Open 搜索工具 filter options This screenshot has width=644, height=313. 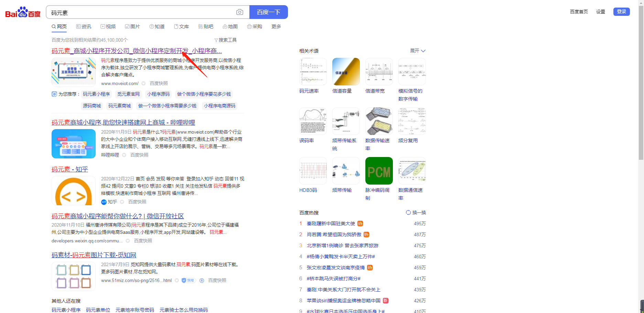(x=225, y=40)
